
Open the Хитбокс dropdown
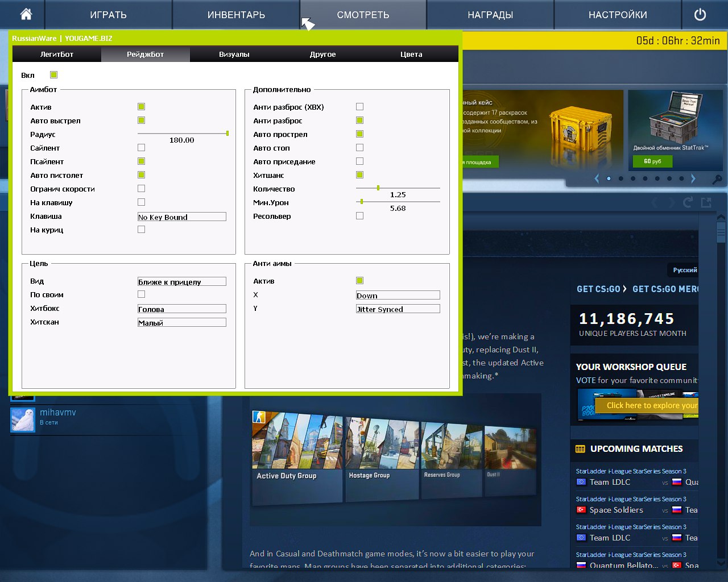point(182,309)
